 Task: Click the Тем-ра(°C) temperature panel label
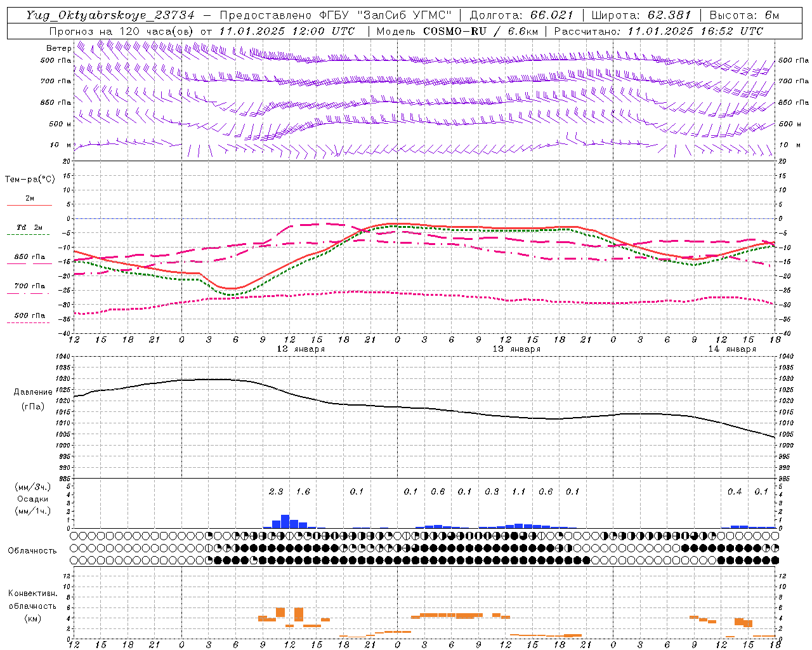(30, 180)
